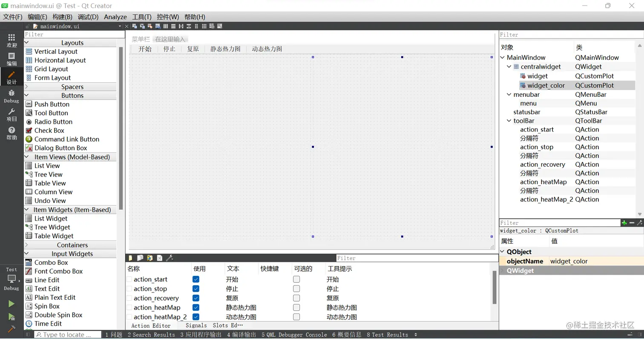The width and height of the screenshot is (644, 339).
Task: Click the green Run button
Action: pyautogui.click(x=11, y=304)
